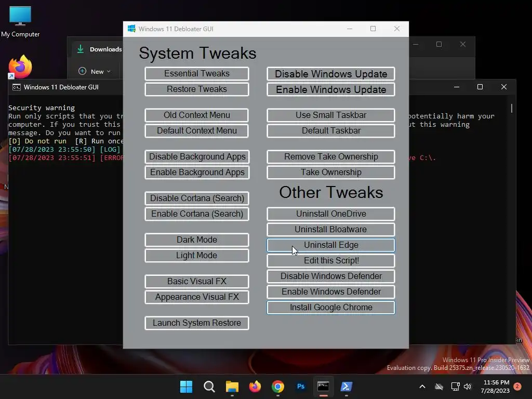
Task: Open the New dropdown in File Explorer
Action: click(x=95, y=71)
